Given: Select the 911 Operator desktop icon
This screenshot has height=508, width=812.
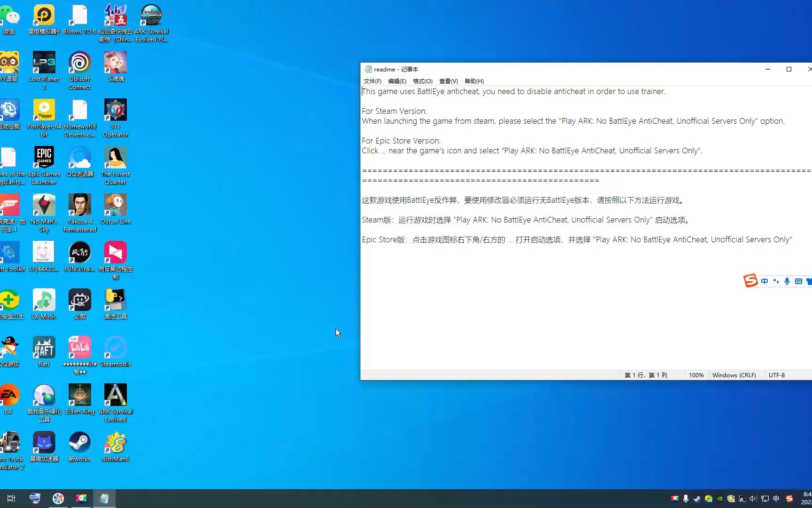Looking at the screenshot, I should pyautogui.click(x=115, y=118).
